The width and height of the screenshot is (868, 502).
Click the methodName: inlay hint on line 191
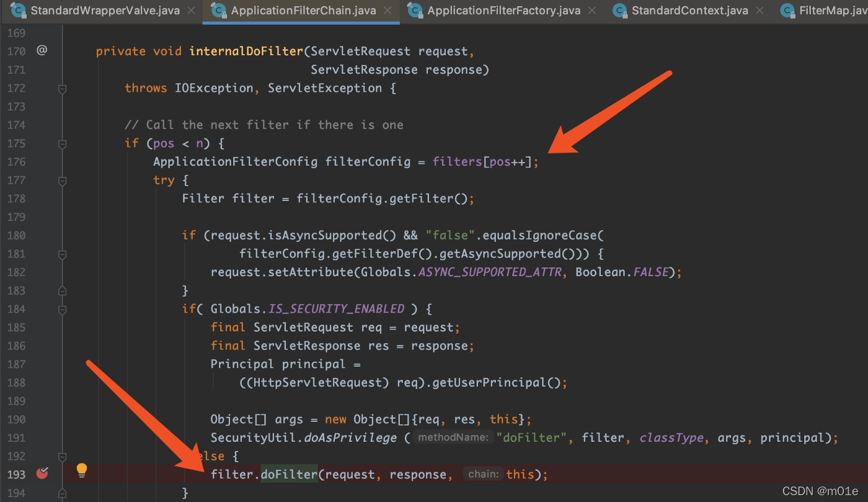pyautogui.click(x=454, y=437)
